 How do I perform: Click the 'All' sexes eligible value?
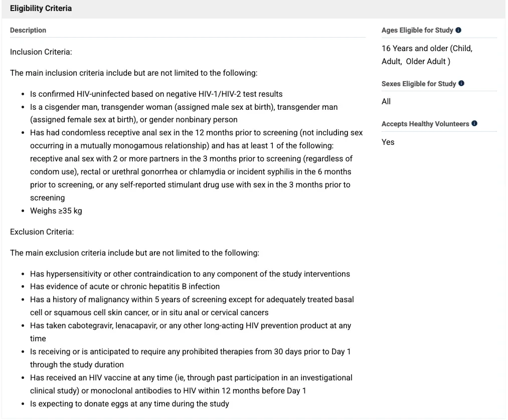click(x=386, y=101)
